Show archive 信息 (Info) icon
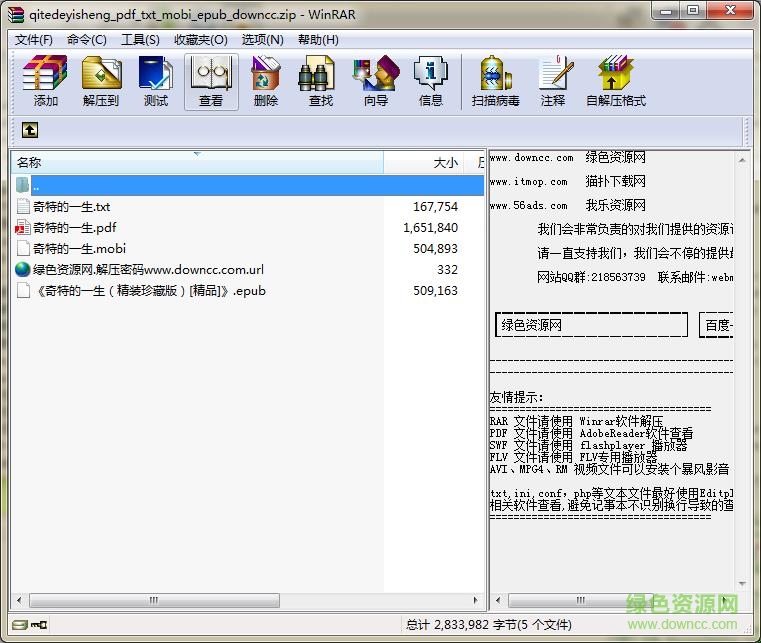761x643 pixels. tap(431, 81)
